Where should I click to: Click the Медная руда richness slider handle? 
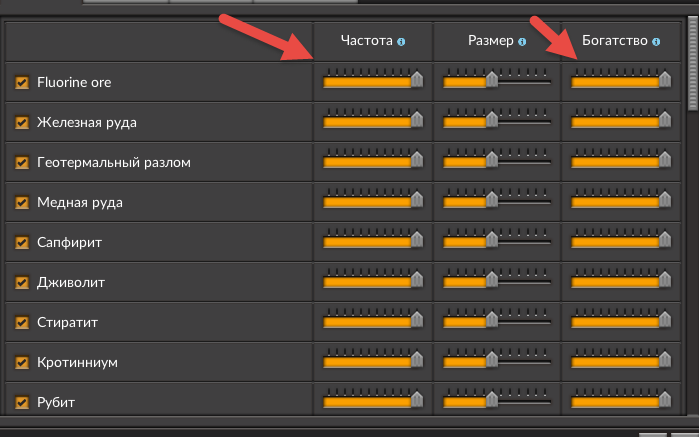pyautogui.click(x=665, y=199)
